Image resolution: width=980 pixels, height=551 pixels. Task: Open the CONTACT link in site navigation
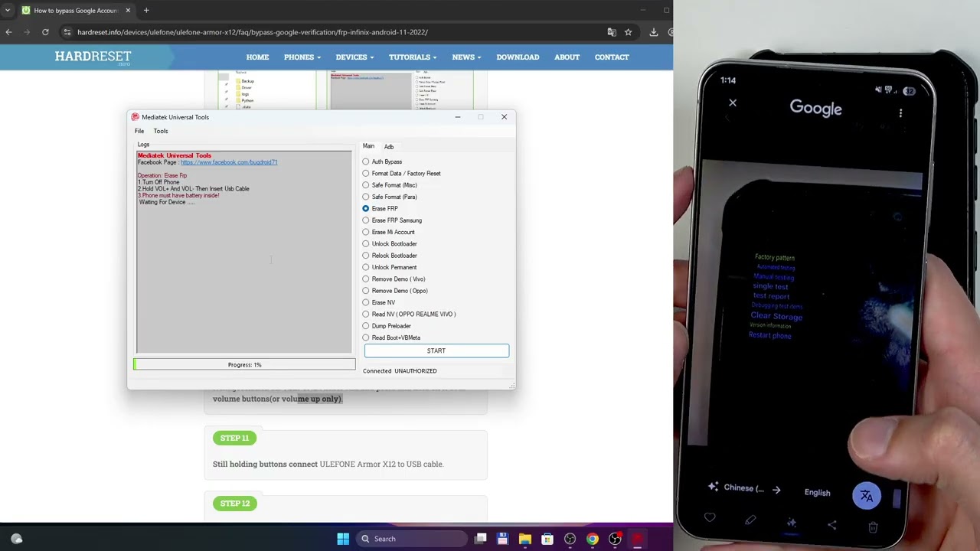tap(612, 57)
